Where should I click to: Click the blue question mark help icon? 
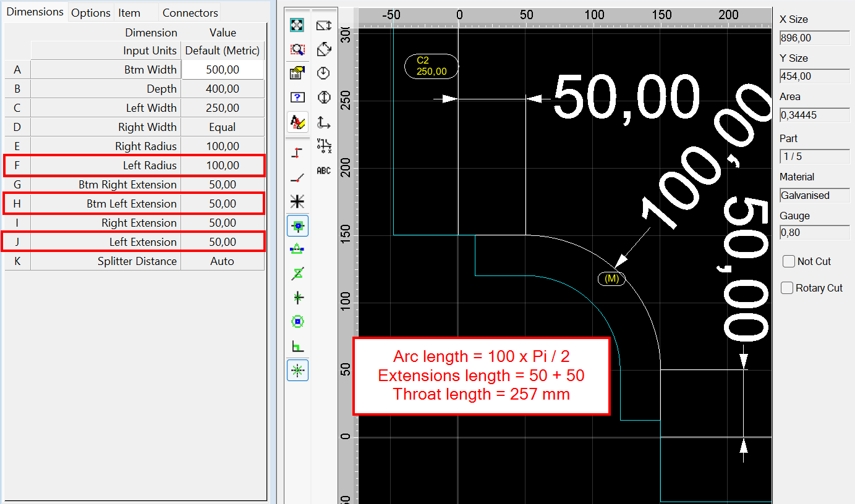[298, 98]
